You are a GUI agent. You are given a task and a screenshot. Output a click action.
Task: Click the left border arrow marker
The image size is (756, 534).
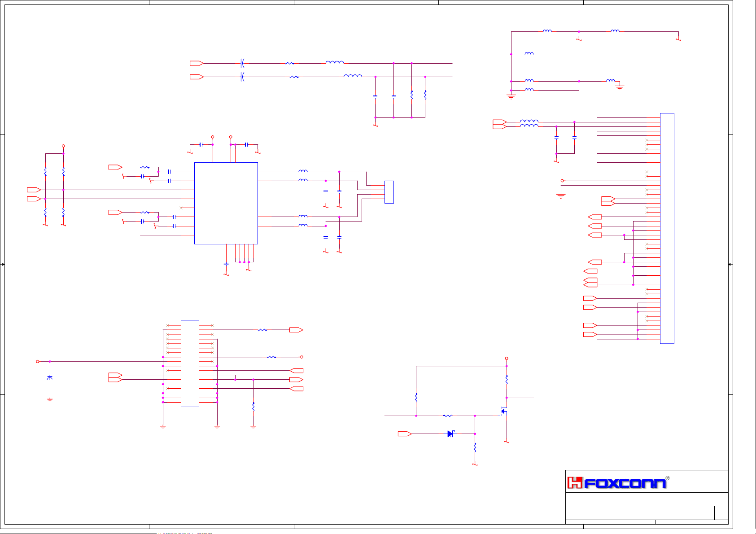click(3, 265)
